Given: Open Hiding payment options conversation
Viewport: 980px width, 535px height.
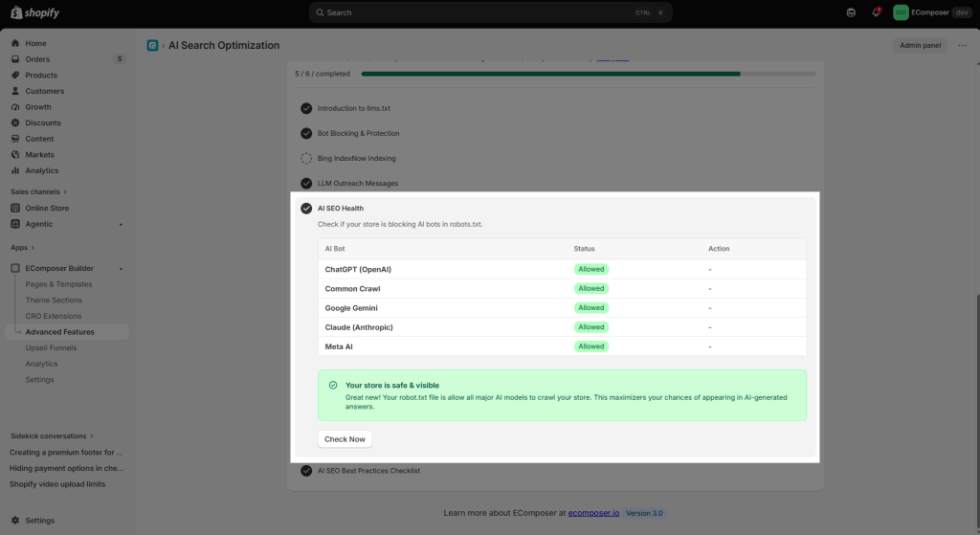Looking at the screenshot, I should (66, 468).
